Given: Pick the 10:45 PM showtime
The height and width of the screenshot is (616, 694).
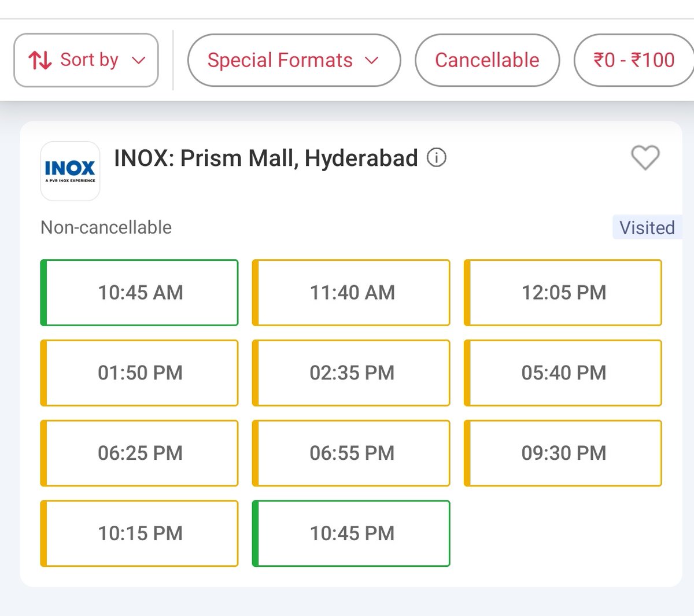Looking at the screenshot, I should [351, 533].
